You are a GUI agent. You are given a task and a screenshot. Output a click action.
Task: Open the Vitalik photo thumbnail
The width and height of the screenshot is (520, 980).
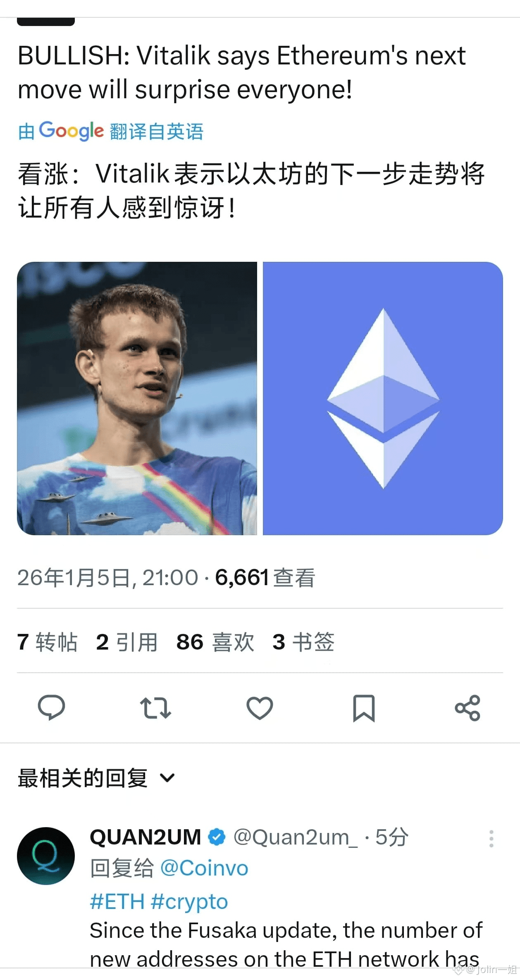click(x=137, y=398)
